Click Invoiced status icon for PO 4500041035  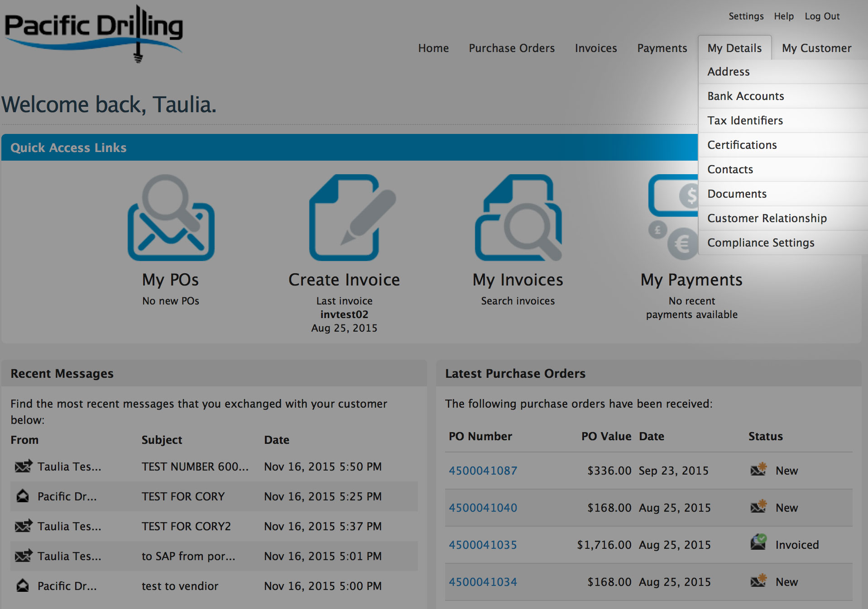(758, 542)
